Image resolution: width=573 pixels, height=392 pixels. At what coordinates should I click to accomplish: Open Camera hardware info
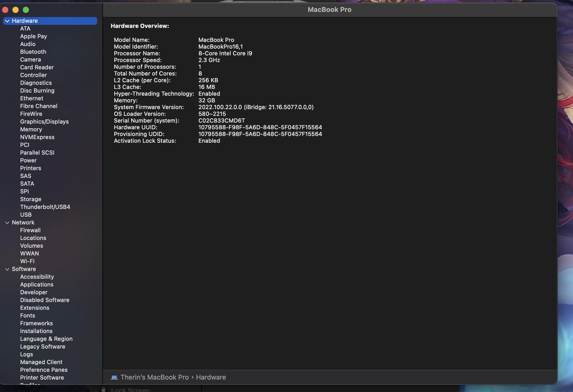30,60
